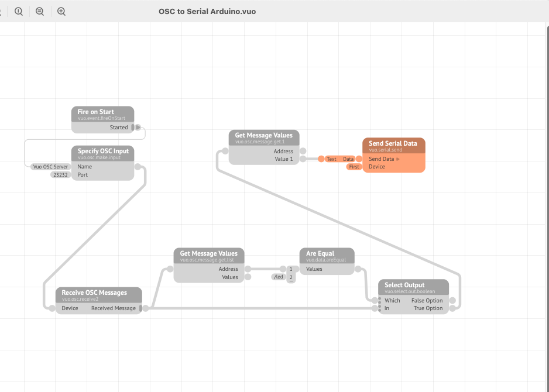Click the Received Message trigger port

(144, 308)
